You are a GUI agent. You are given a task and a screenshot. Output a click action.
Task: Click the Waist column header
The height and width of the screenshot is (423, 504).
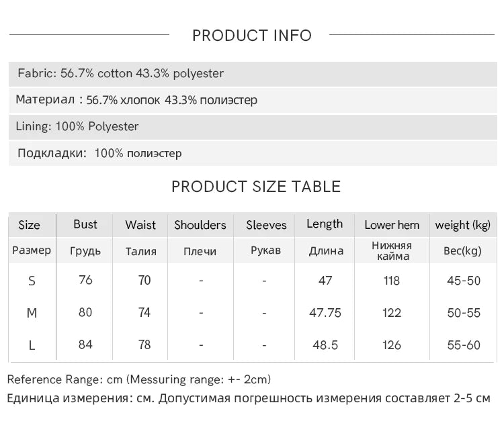140,225
